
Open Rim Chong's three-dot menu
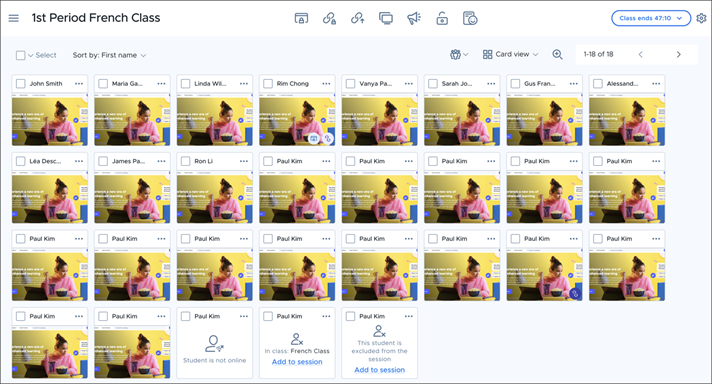click(326, 84)
